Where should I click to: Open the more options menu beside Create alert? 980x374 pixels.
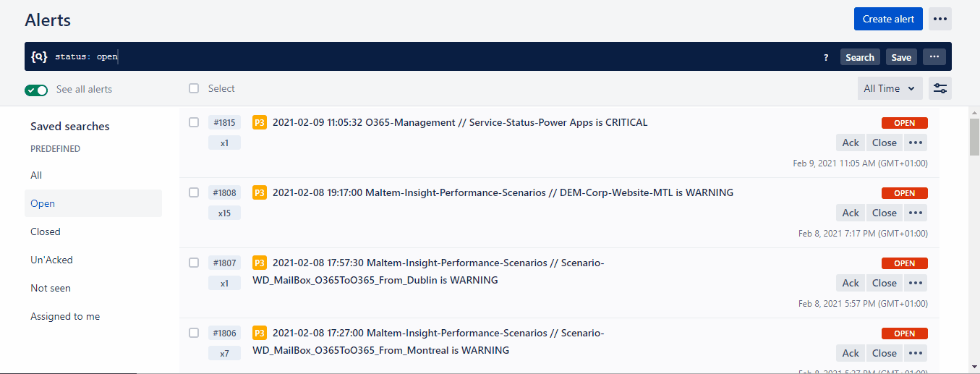tap(939, 19)
